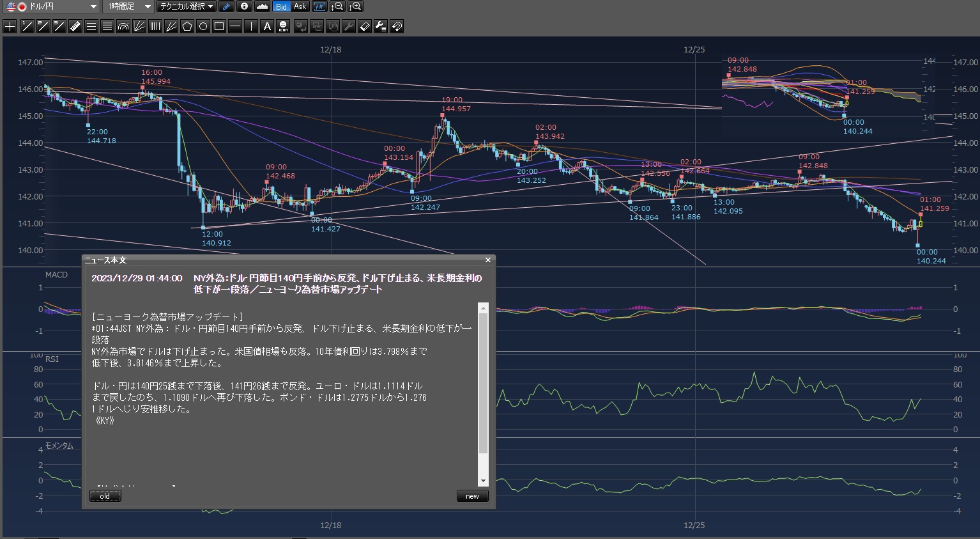This screenshot has height=539, width=980.
Task: Pick the ruler measurement tool
Action: 75,26
